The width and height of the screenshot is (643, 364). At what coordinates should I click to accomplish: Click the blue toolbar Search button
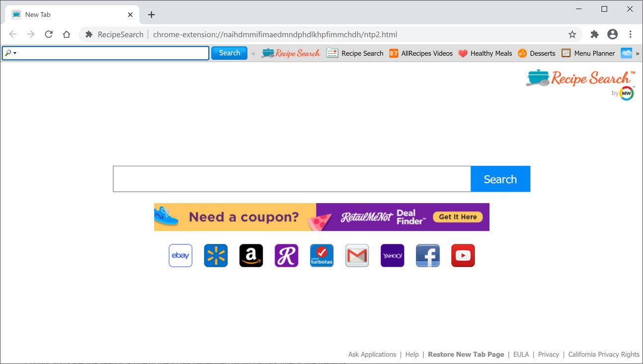pos(229,53)
